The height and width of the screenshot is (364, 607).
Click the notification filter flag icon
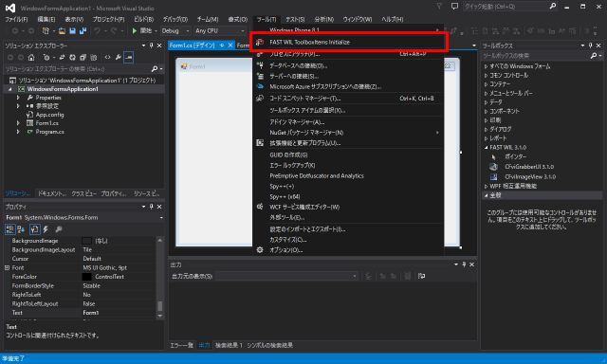(x=439, y=7)
